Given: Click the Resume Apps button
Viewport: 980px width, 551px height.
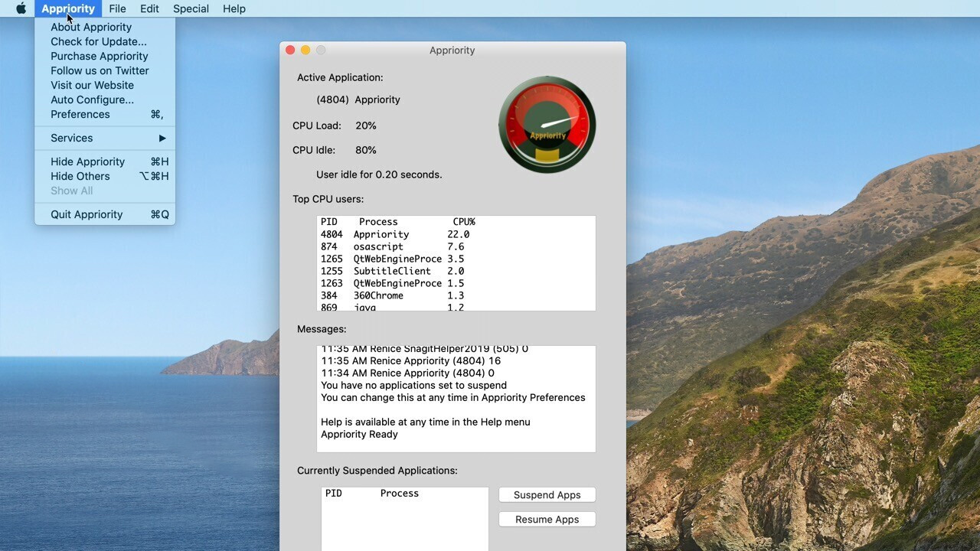Looking at the screenshot, I should tap(547, 519).
